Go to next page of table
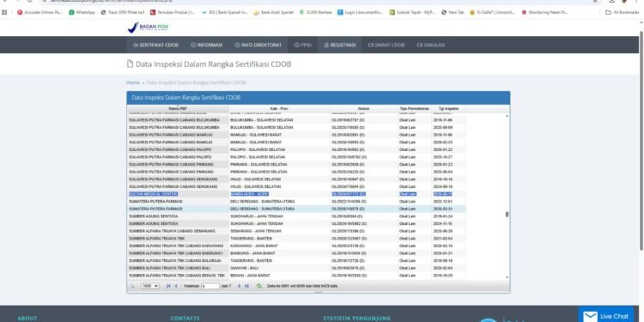 (240, 286)
